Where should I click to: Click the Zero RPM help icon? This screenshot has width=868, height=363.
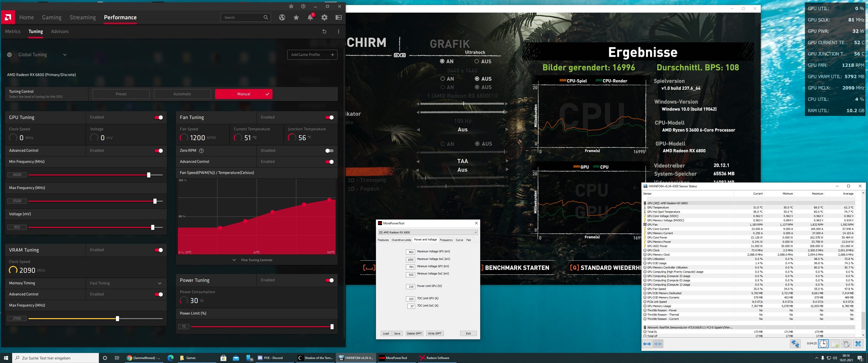[x=202, y=150]
